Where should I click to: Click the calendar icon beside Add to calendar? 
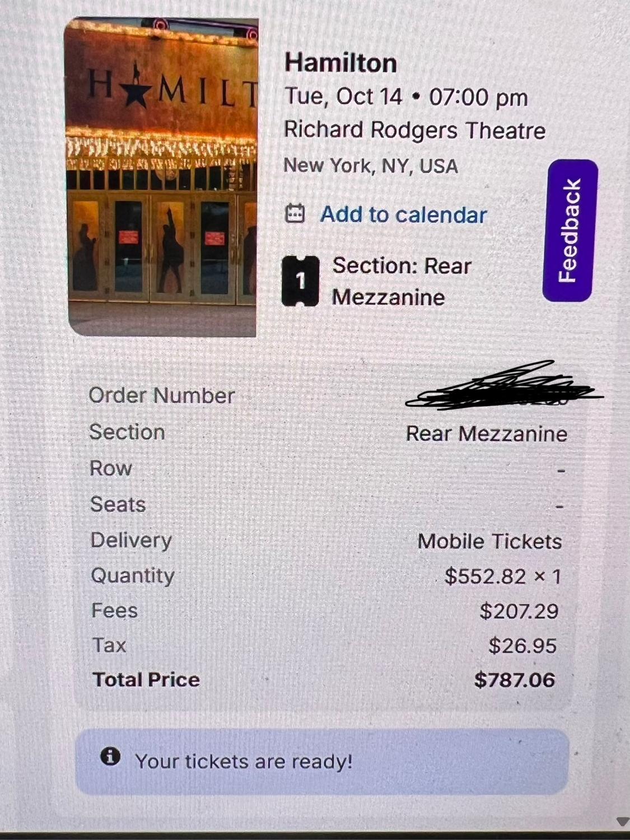coord(295,213)
